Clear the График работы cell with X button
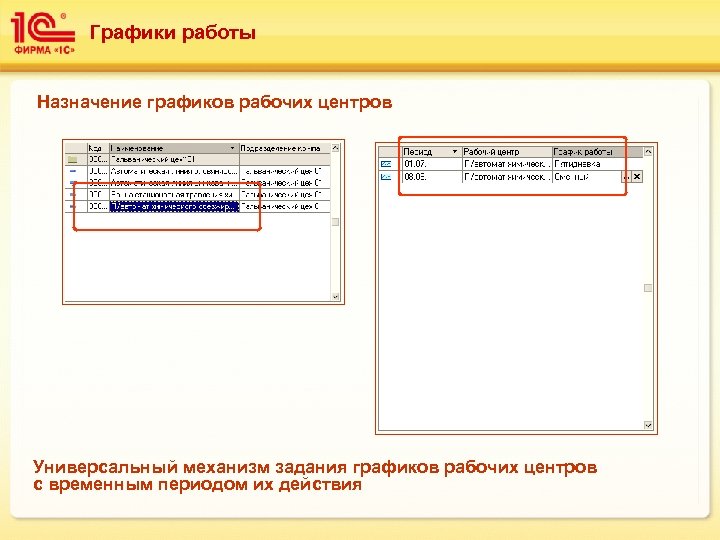 coord(637,177)
